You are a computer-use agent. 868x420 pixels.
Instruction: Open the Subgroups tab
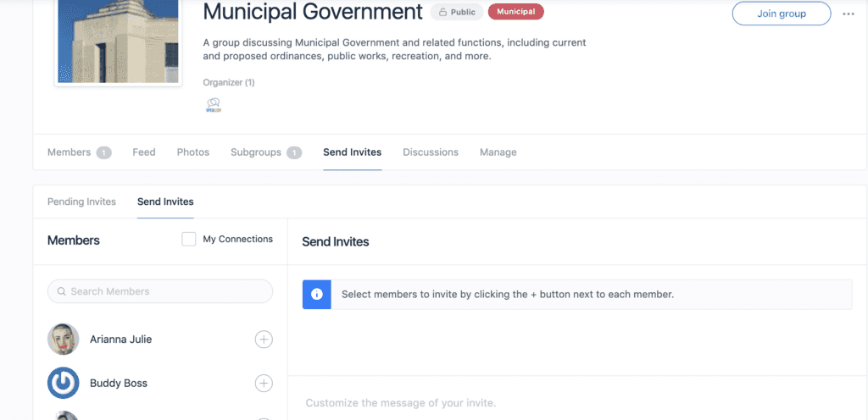pyautogui.click(x=265, y=152)
